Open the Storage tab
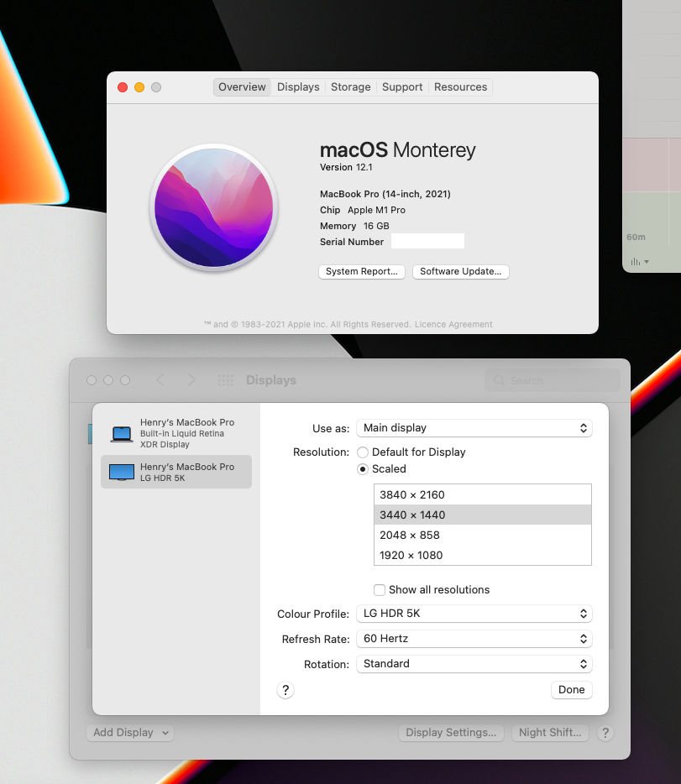Viewport: 681px width, 784px height. 350,87
